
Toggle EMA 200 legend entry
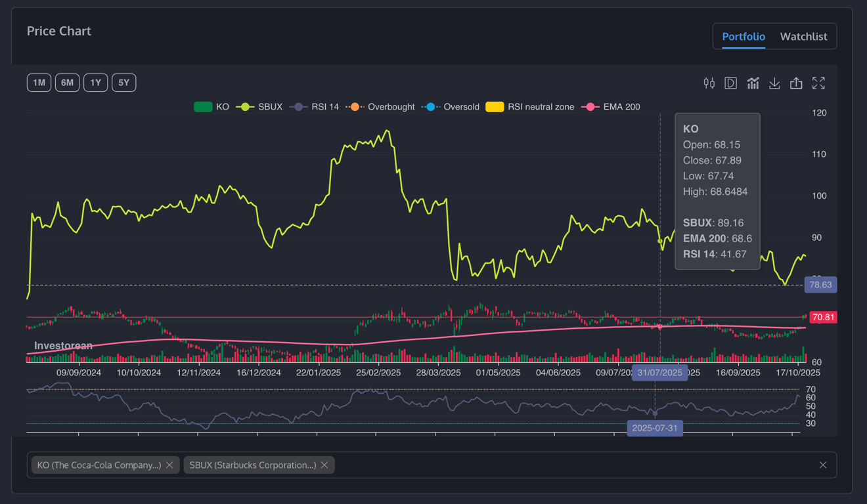pos(611,107)
